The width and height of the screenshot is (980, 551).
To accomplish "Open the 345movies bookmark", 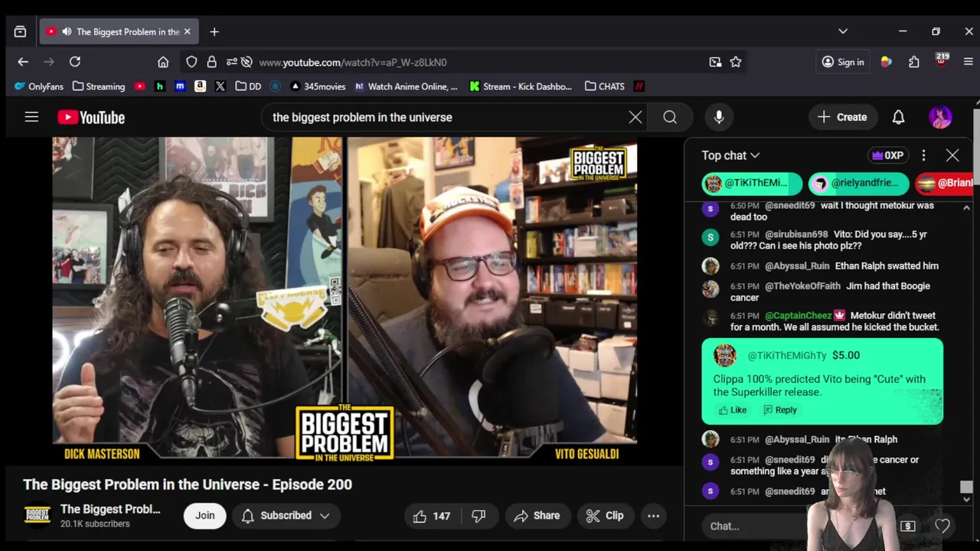I will pos(318,86).
